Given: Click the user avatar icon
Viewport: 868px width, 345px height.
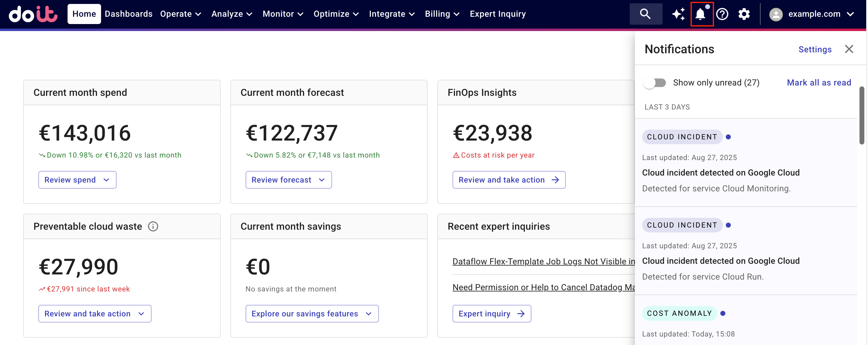Looking at the screenshot, I should tap(776, 14).
